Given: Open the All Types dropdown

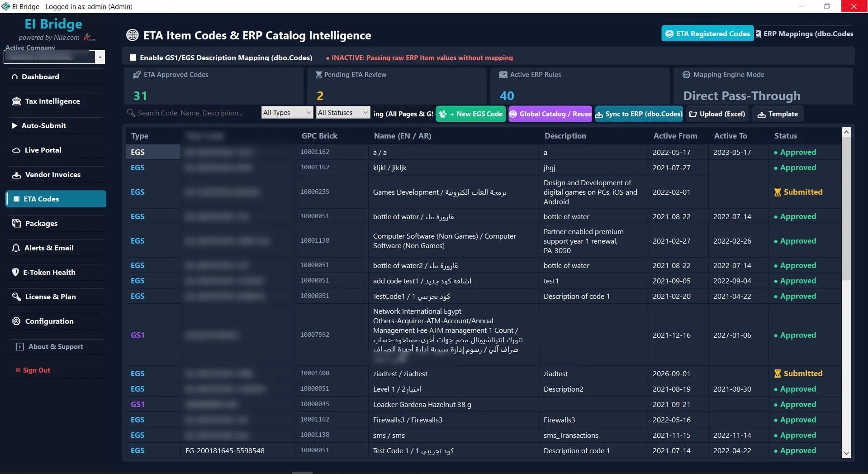Looking at the screenshot, I should pyautogui.click(x=287, y=113).
